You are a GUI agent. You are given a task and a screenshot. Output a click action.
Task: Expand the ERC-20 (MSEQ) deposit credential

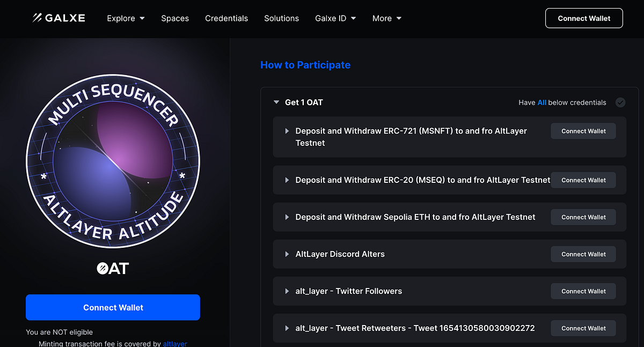286,180
